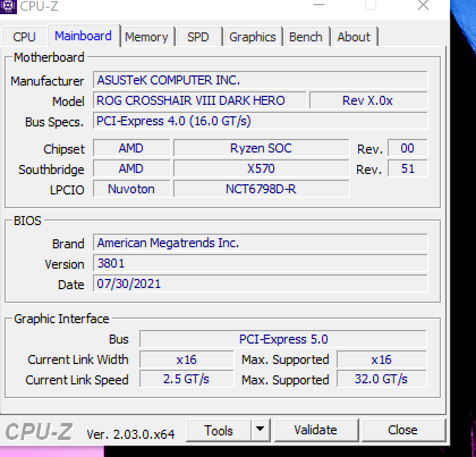Click the Chipset AMD vendor field
This screenshot has height=457, width=476.
(x=131, y=148)
